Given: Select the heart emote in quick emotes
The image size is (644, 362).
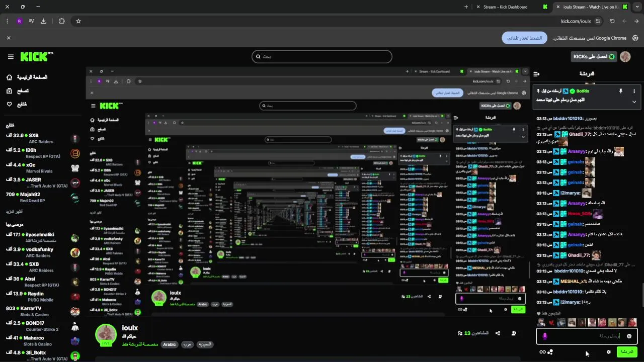Looking at the screenshot, I should (x=551, y=323).
